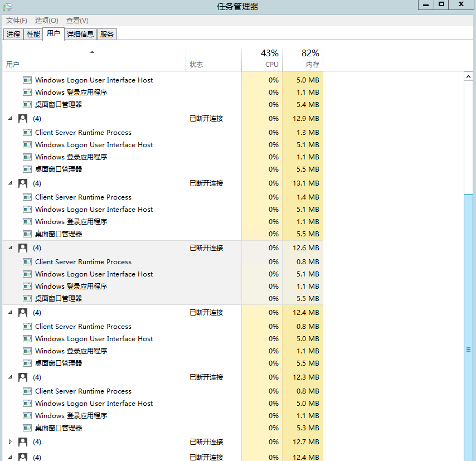Collapse the user group using 13.1 MB

(x=10, y=183)
